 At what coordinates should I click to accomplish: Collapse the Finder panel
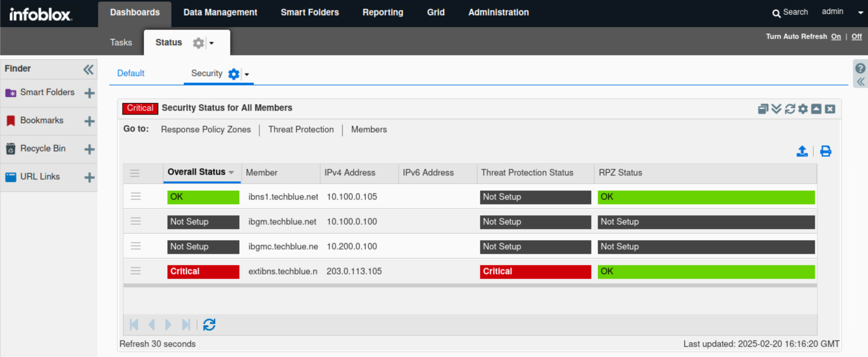click(x=88, y=69)
